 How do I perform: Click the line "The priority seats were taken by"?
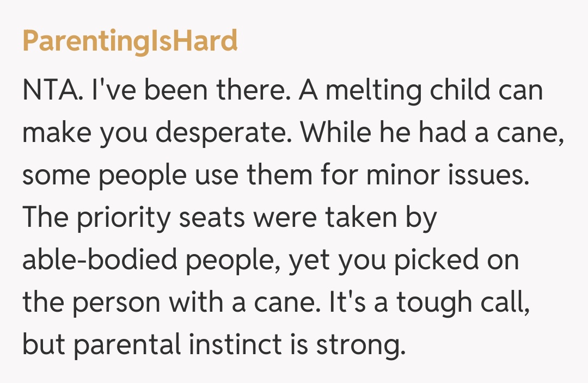click(x=229, y=218)
